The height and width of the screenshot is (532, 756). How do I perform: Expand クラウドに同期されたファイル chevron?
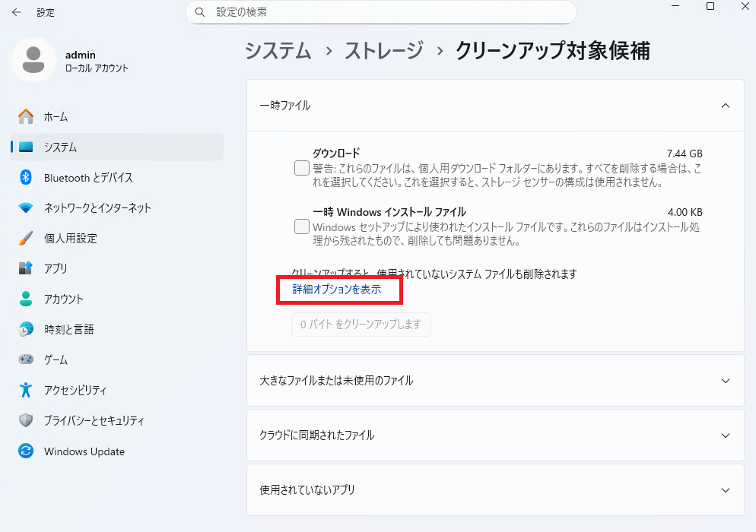point(725,435)
